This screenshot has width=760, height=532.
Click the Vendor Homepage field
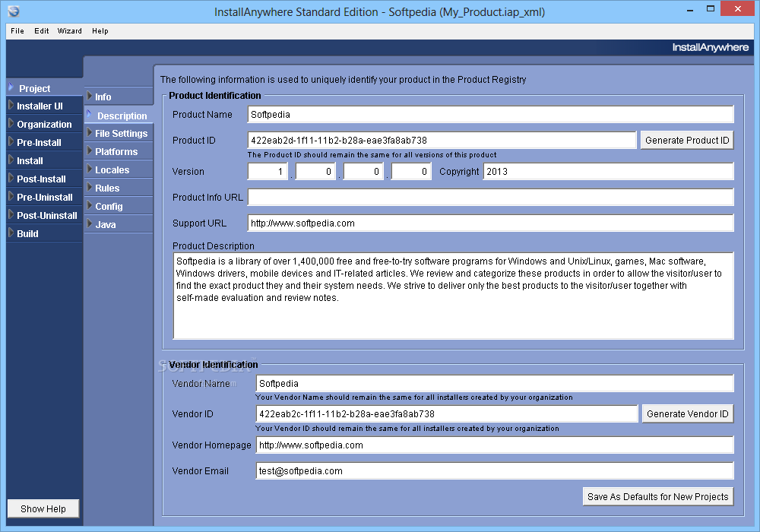495,445
